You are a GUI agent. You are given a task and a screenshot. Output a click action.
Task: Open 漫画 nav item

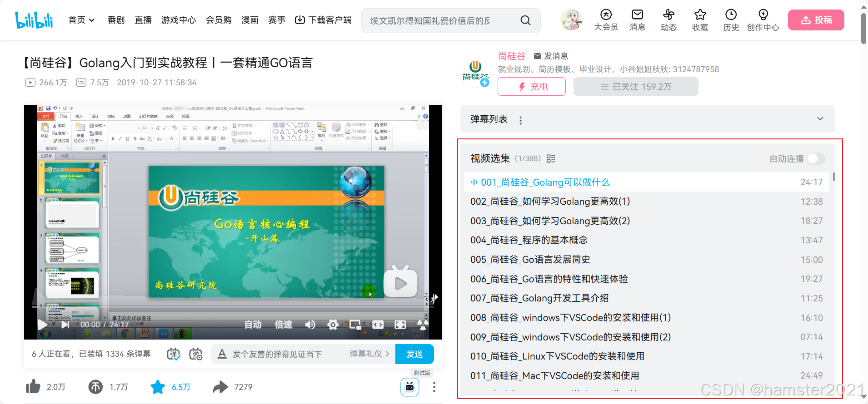(250, 20)
